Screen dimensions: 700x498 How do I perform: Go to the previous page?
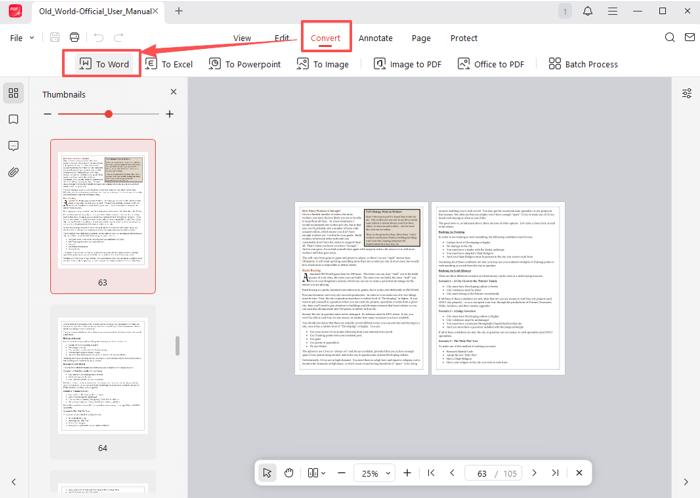tap(452, 473)
